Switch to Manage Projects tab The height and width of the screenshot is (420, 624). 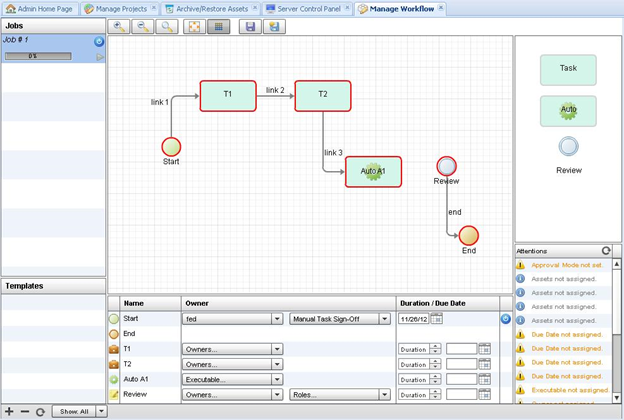(119, 9)
